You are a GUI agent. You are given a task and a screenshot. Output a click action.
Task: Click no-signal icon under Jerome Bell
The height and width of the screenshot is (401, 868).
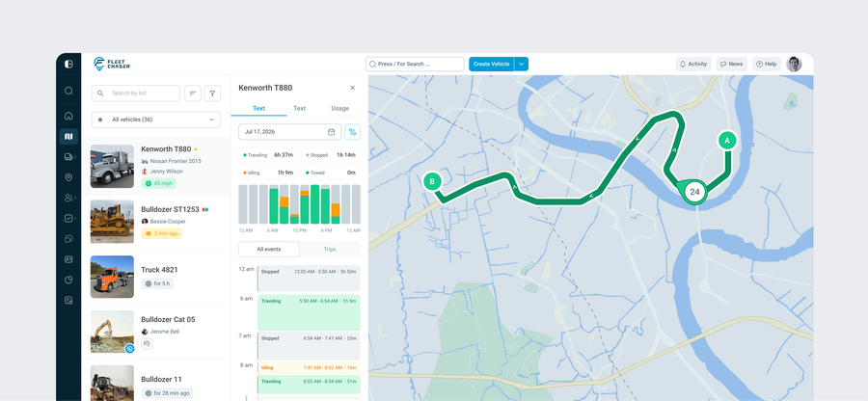click(147, 344)
